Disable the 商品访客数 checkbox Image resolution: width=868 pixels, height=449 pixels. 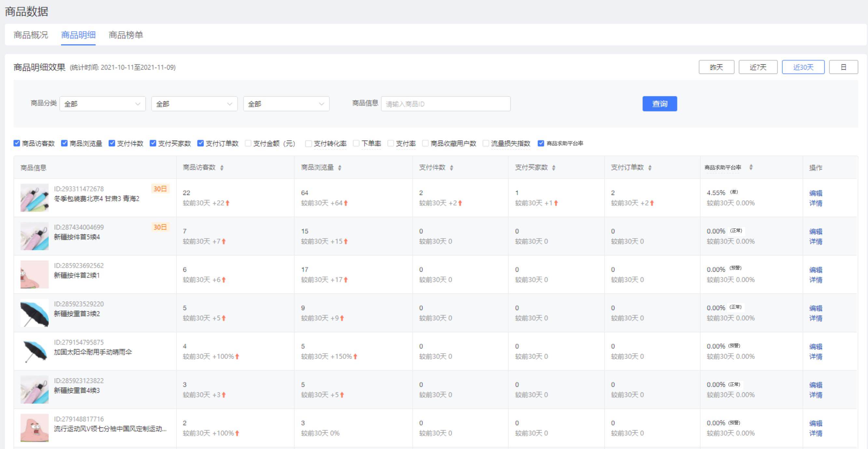pos(16,143)
